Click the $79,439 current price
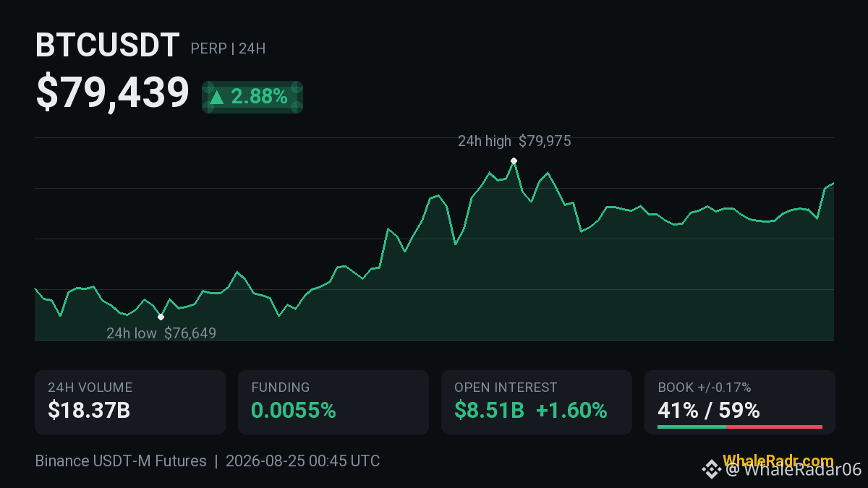Screen dimensions: 868x488 pyautogui.click(x=112, y=93)
